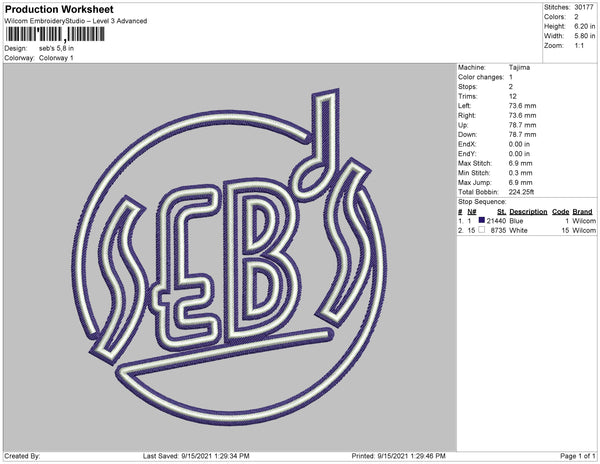The image size is (600, 464).
Task: Click the 'Stops:' label
Action: click(x=467, y=87)
